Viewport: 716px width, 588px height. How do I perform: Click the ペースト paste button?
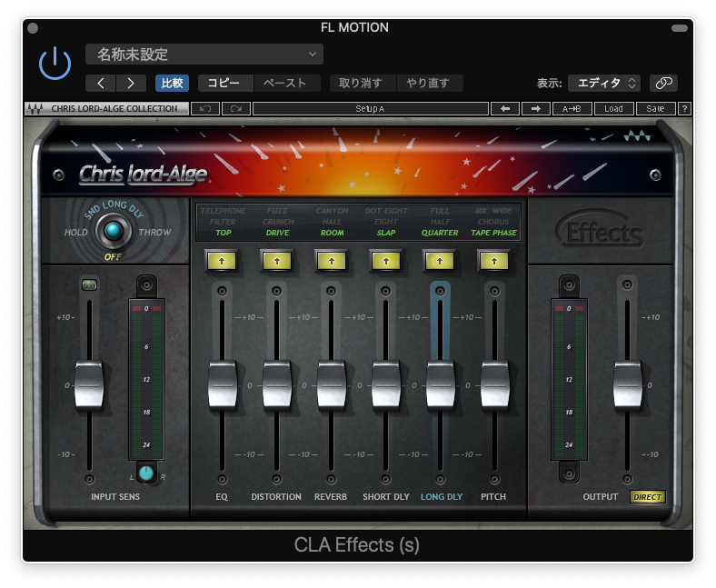[x=286, y=83]
